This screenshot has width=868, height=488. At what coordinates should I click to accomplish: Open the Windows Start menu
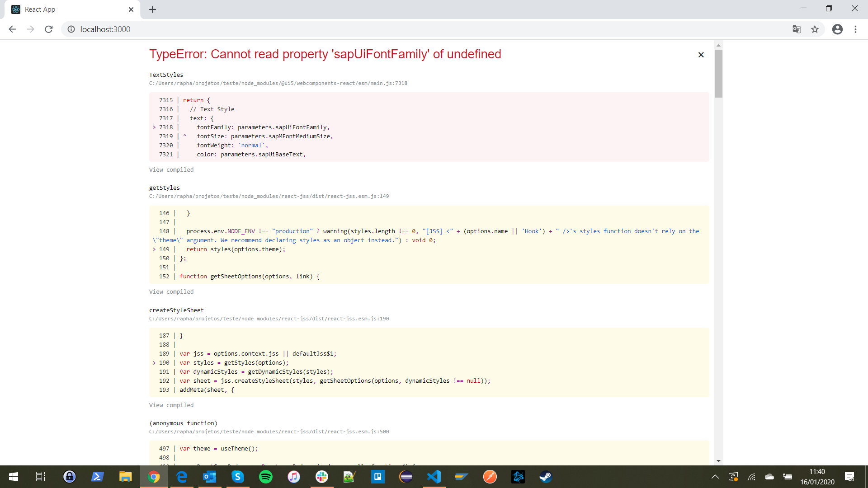[13, 477]
